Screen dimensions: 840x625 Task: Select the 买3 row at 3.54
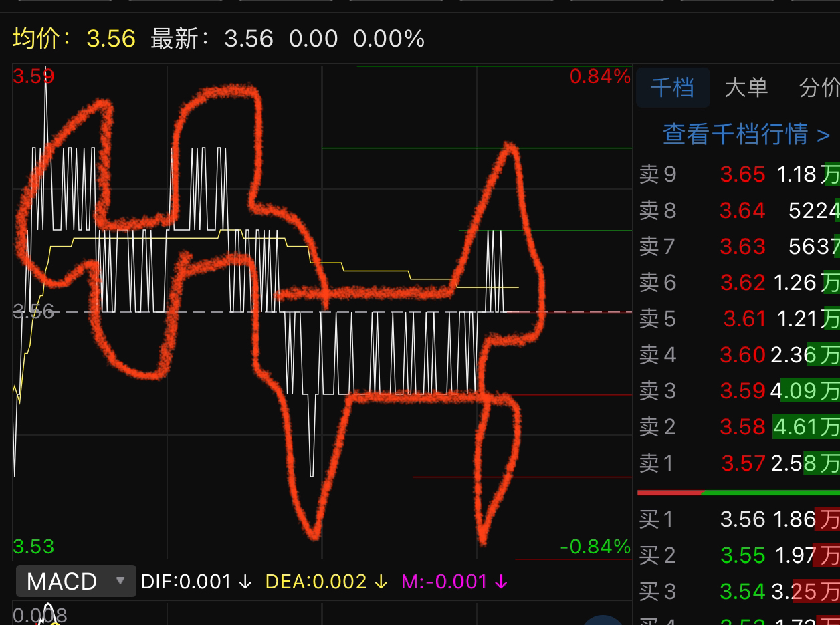739,592
